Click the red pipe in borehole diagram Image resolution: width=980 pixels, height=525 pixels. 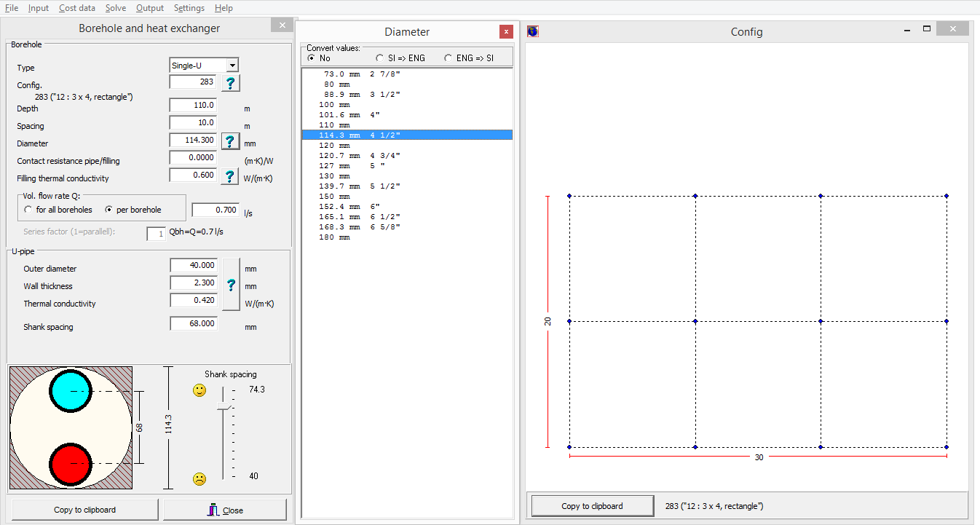click(71, 465)
